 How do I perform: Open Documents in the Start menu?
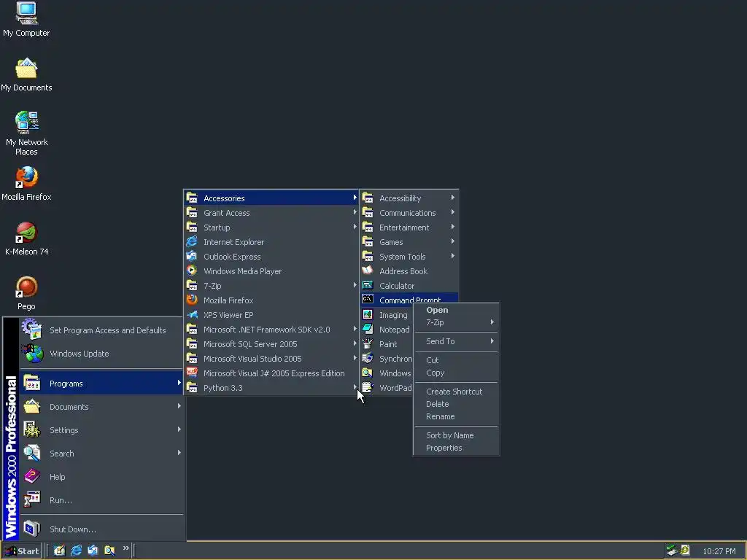pos(101,407)
